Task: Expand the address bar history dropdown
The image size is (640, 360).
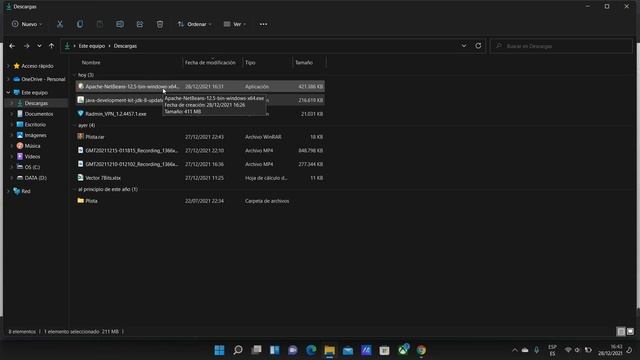Action: tap(464, 46)
